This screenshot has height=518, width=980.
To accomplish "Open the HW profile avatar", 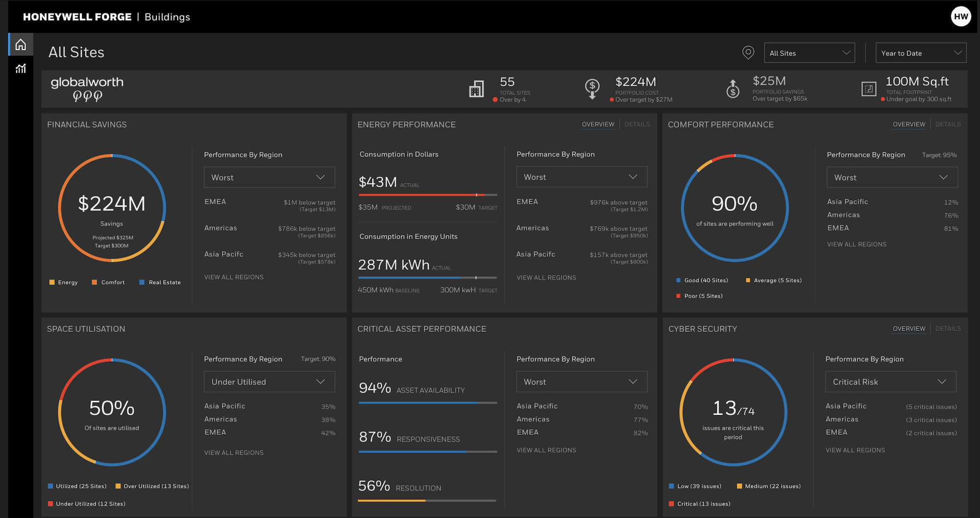I will coord(961,16).
